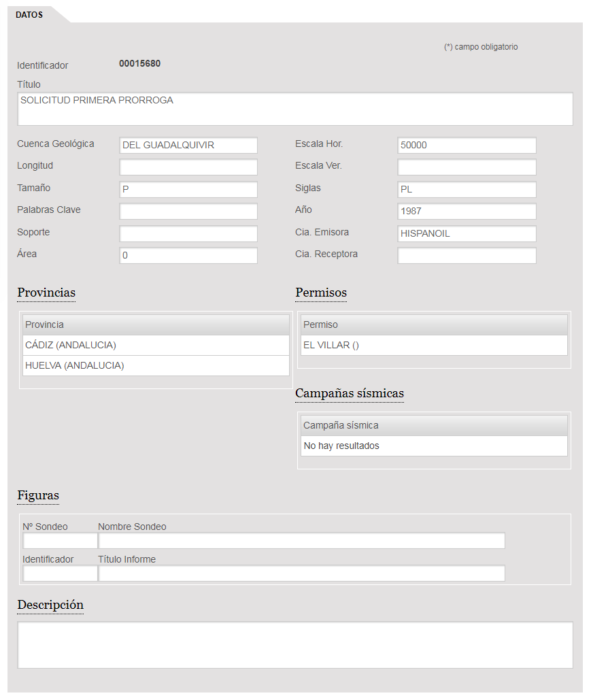591x700 pixels.
Task: Select the Cia. Emisora HISPANOIL field
Action: [x=467, y=234]
